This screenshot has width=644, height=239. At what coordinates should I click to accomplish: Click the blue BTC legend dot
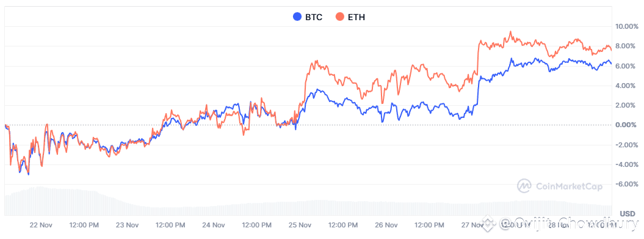pos(297,17)
